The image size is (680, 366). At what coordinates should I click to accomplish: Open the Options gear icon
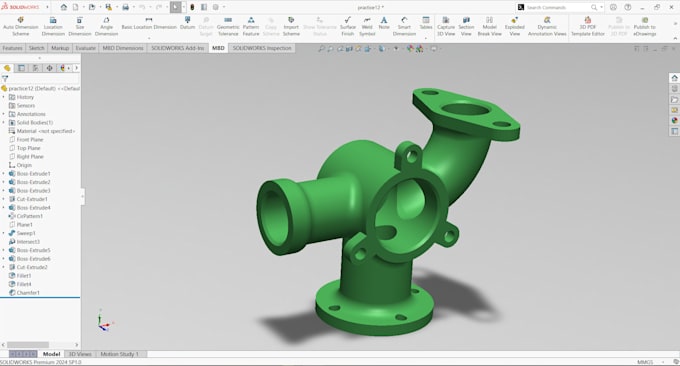216,7
